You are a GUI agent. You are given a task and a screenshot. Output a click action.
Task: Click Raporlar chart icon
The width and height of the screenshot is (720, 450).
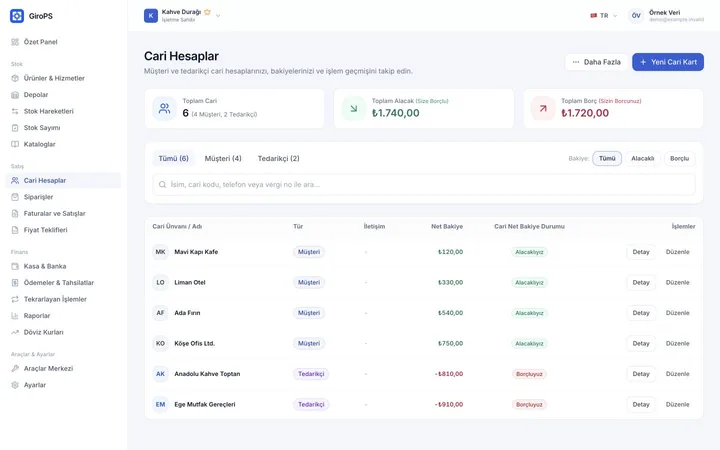click(x=15, y=316)
